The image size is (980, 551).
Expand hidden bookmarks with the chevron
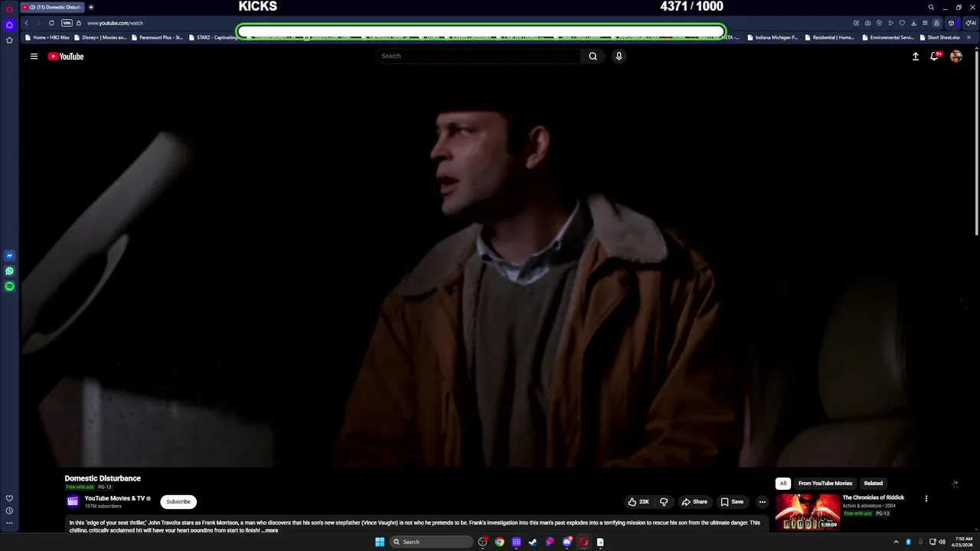point(969,37)
